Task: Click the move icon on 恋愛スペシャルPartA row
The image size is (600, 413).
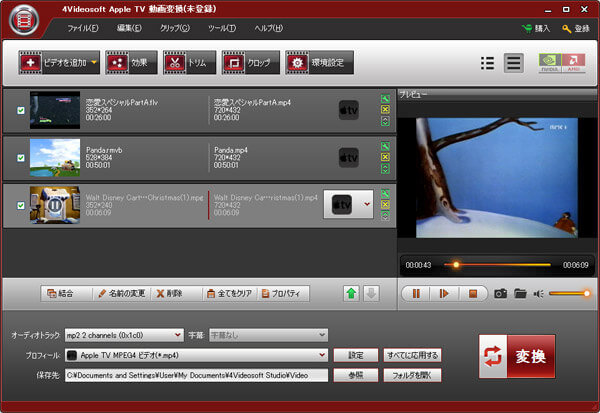Action: (385, 121)
